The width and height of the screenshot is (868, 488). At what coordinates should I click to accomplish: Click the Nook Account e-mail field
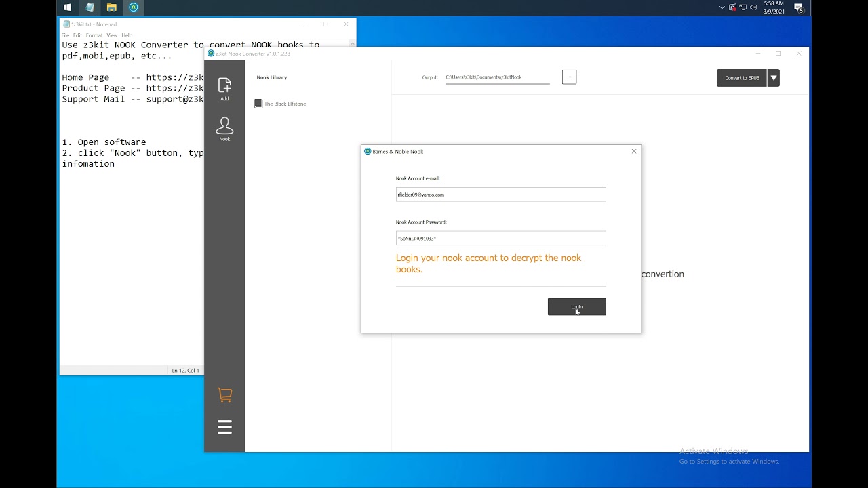point(500,195)
